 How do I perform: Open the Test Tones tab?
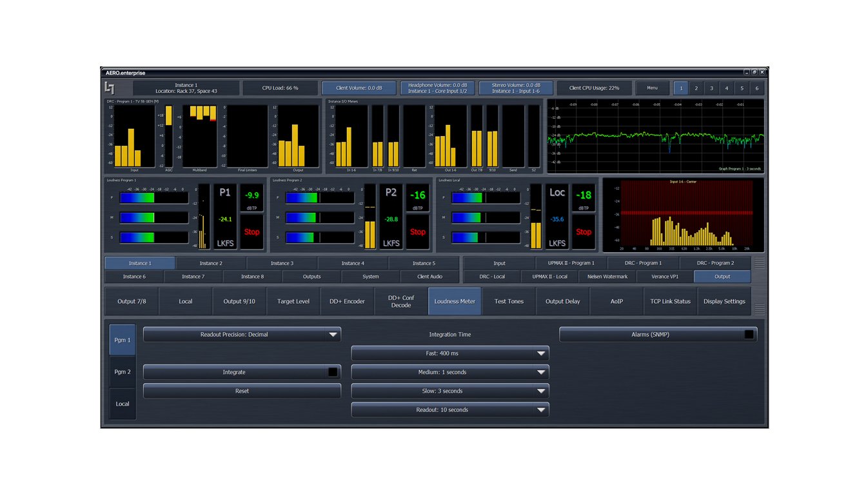(509, 301)
